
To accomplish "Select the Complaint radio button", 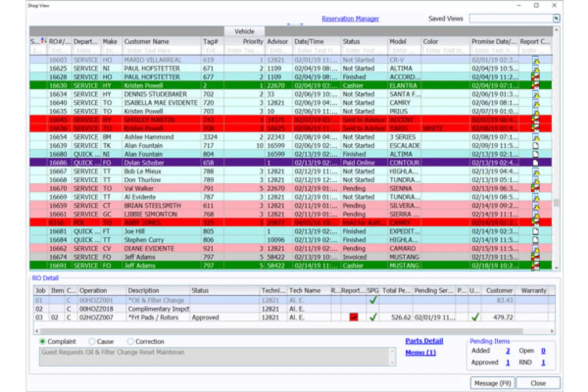I will [x=43, y=342].
